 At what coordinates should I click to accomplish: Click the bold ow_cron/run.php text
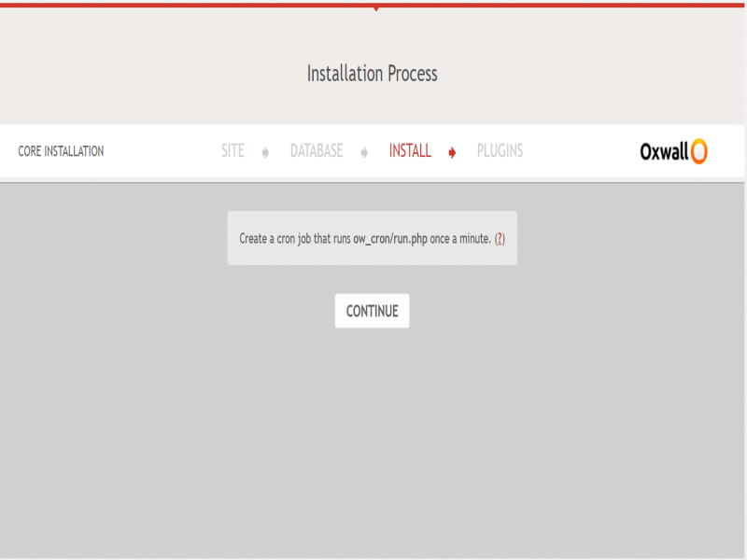click(389, 238)
